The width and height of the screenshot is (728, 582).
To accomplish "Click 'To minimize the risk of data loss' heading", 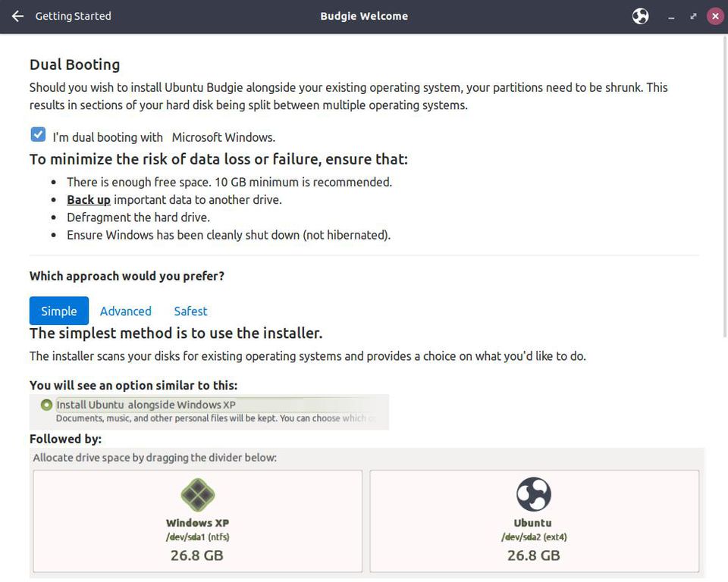I will click(218, 159).
